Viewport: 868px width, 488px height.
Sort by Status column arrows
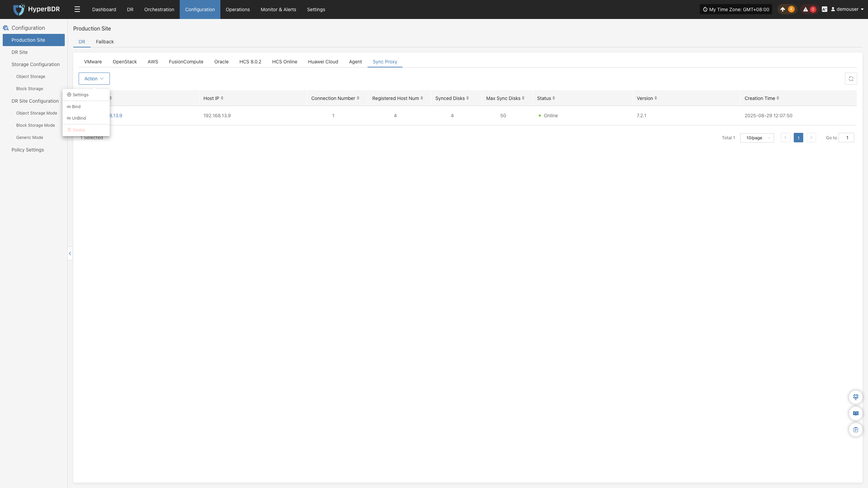tap(554, 98)
